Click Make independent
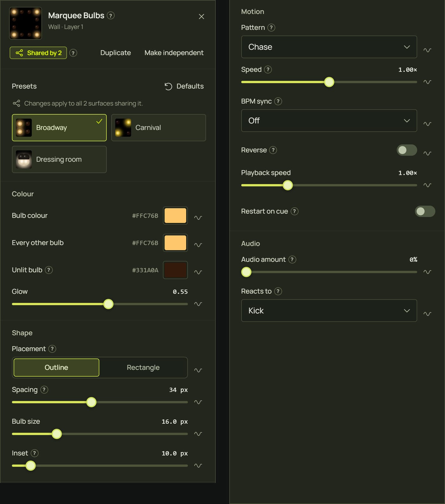445x504 pixels. pyautogui.click(x=174, y=53)
